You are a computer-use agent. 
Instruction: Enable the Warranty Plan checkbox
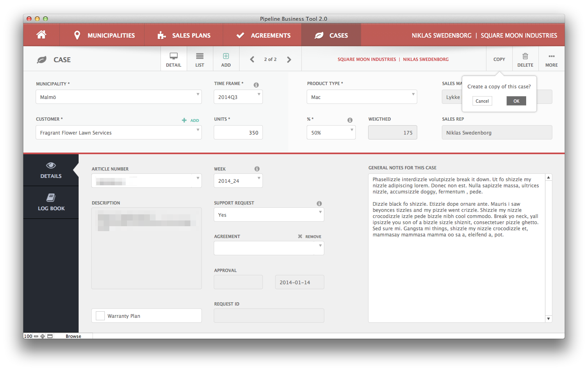pyautogui.click(x=100, y=316)
